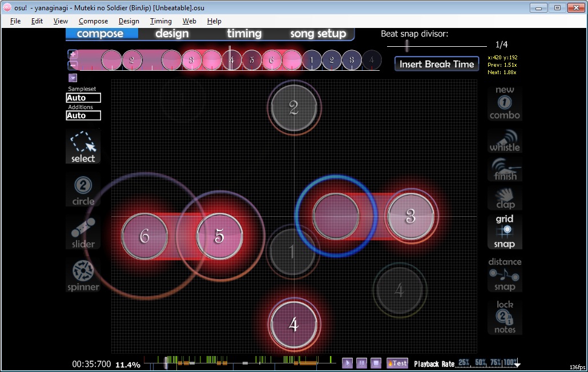Image resolution: width=588 pixels, height=372 pixels.
Task: Set playback rate to 75%
Action: point(496,362)
